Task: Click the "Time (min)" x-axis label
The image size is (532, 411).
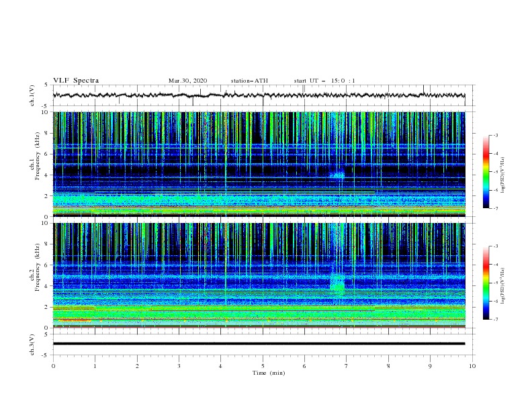Action: click(269, 373)
